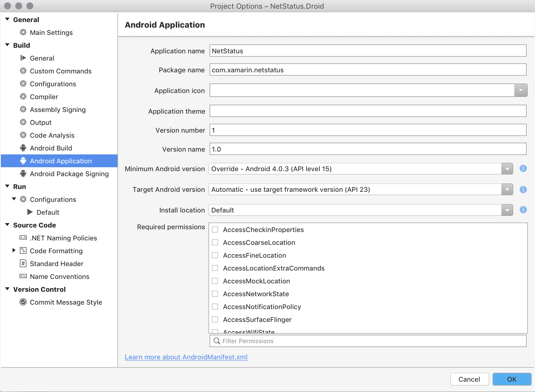Click the Filter Permissions search field

307,341
